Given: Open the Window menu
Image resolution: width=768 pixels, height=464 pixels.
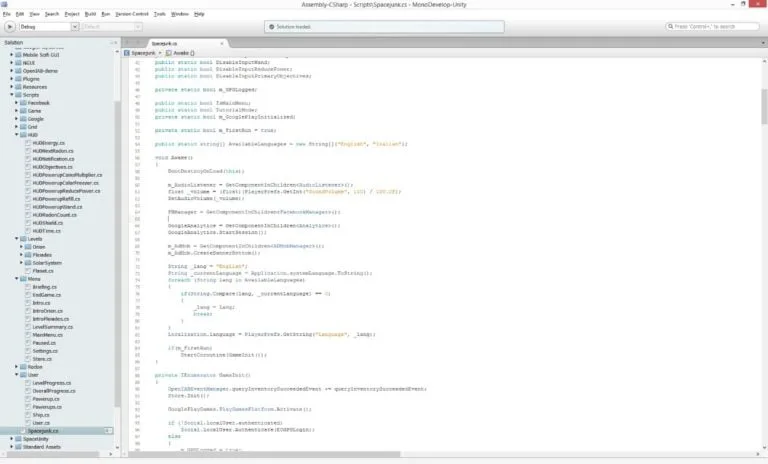Looking at the screenshot, I should tap(180, 14).
